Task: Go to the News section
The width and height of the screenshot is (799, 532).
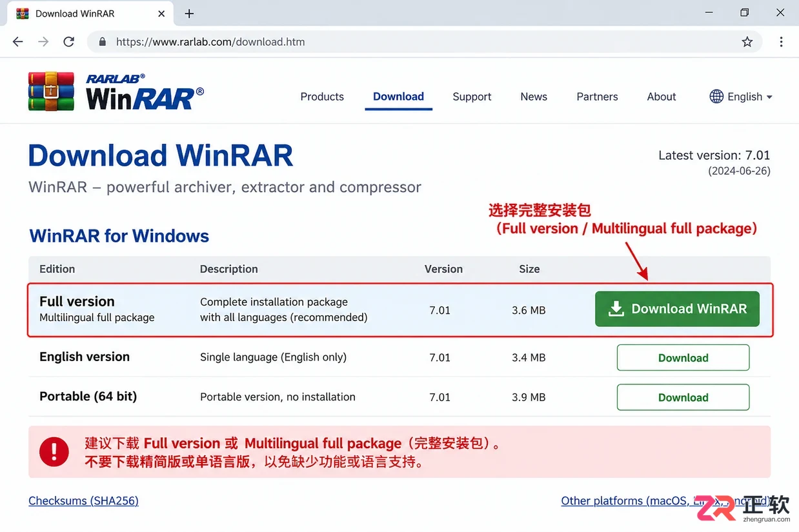Action: (x=534, y=97)
